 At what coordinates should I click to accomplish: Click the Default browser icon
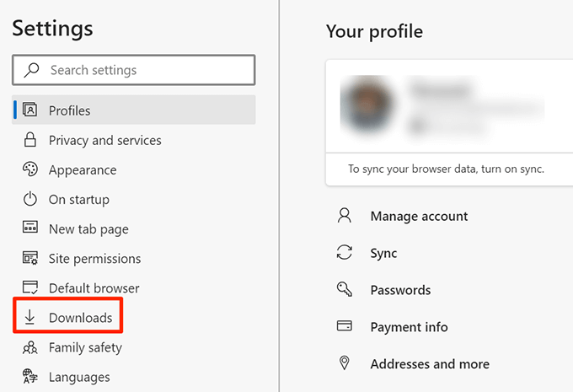pos(30,288)
